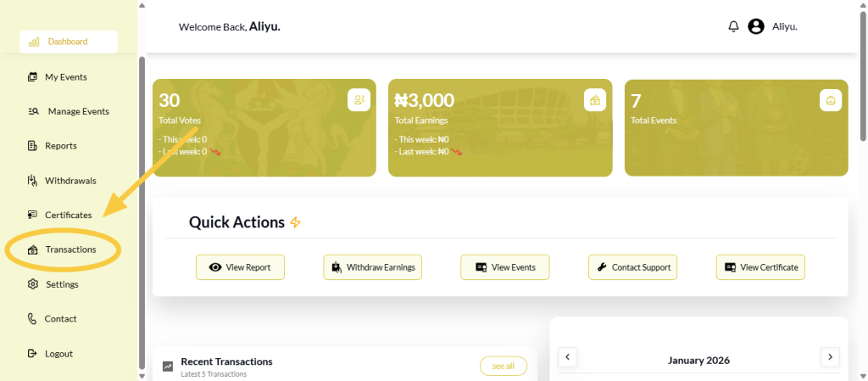
Task: Click the Total Votes card icon
Action: pos(359,100)
